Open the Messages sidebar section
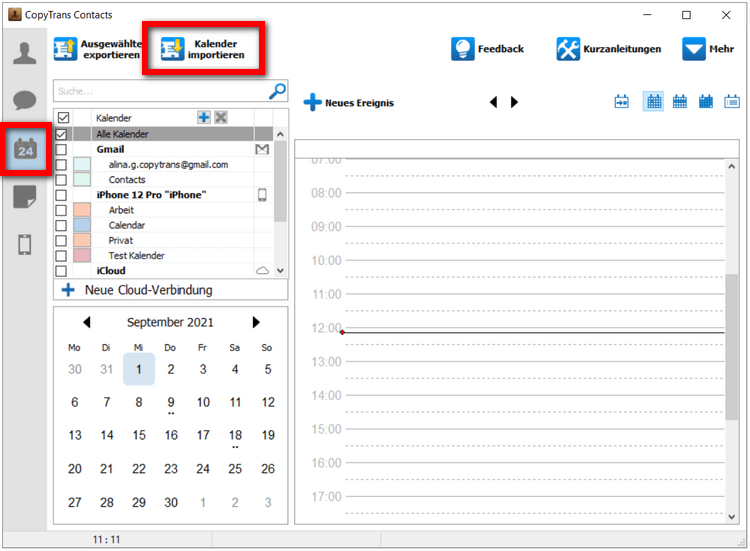This screenshot has height=551, width=750. 24,100
